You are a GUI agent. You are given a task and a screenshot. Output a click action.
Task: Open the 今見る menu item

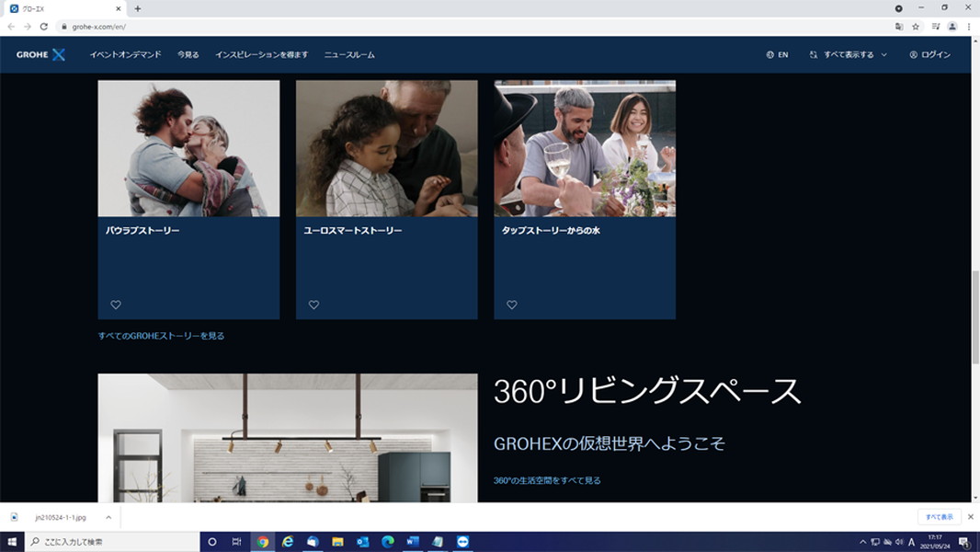pos(188,55)
